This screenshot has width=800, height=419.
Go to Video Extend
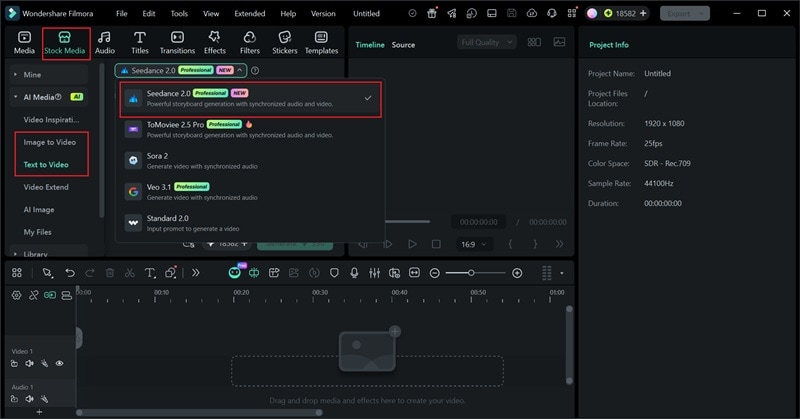[46, 187]
